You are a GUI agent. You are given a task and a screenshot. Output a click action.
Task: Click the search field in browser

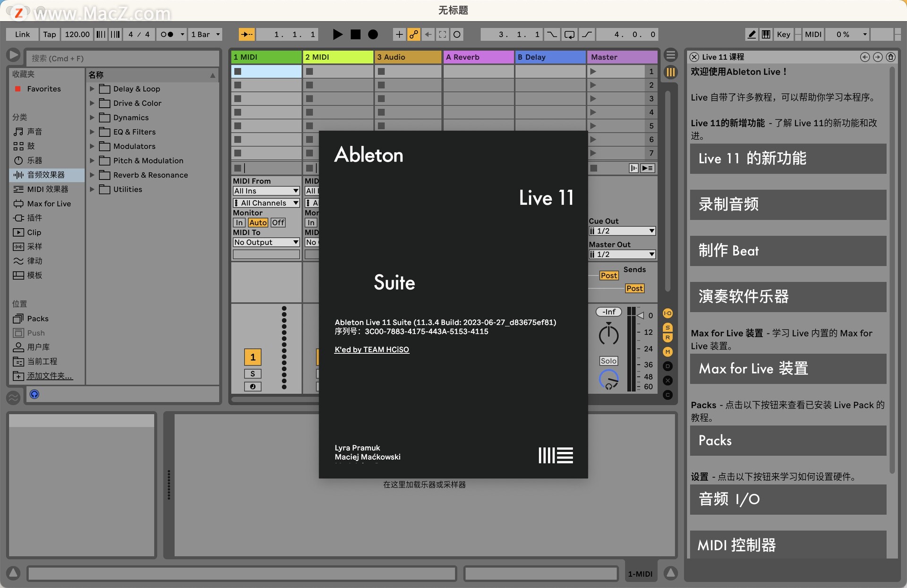tap(123, 58)
